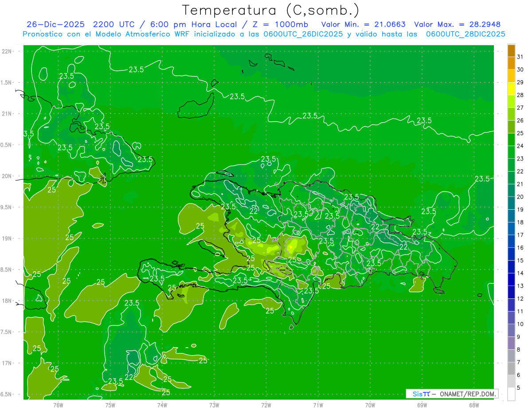This screenshot has height=411, width=532.
Task: Click the '74W' longitude axis label
Action: click(x=162, y=405)
